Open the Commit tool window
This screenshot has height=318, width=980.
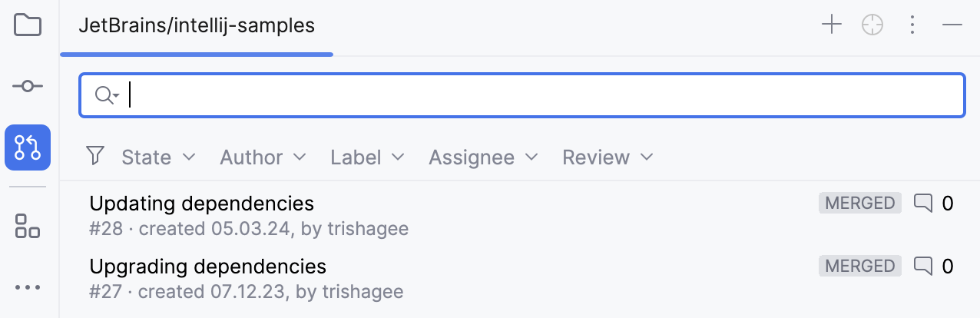28,86
